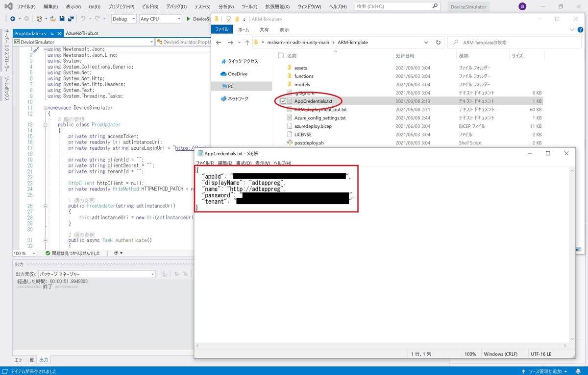Image resolution: width=588 pixels, height=375 pixels.
Task: Pin the PropUpdater.cs tab
Action: (52, 33)
